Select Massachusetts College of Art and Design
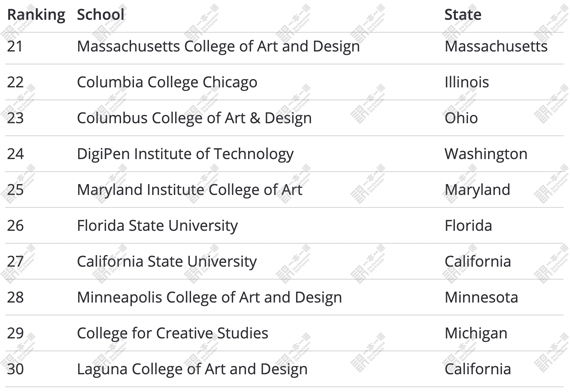The image size is (570, 392). click(x=218, y=47)
